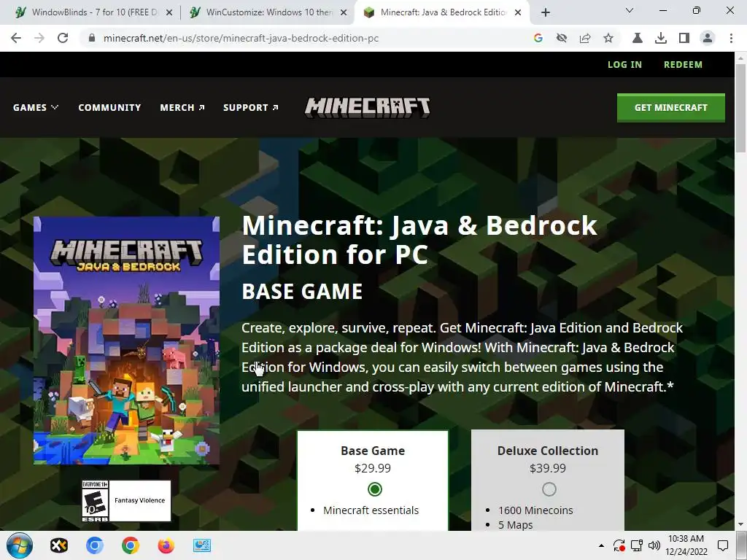The image size is (747, 560).
Task: Click the sync tray icon with red dot
Action: point(619,545)
